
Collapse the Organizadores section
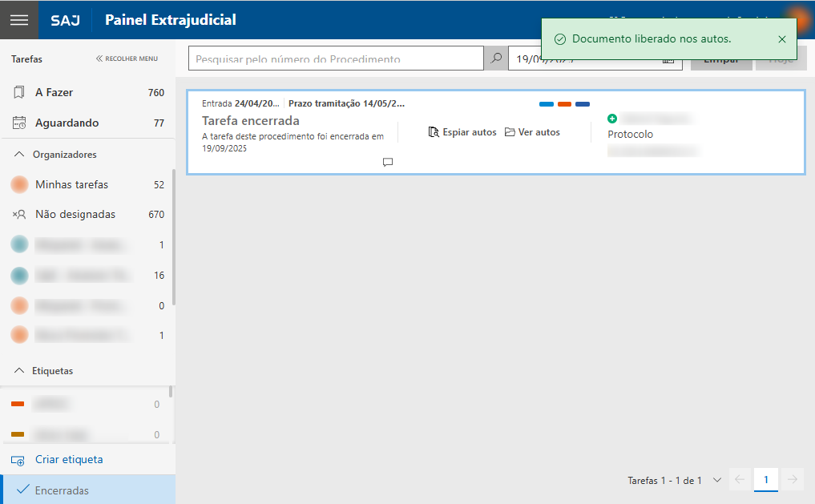click(19, 155)
